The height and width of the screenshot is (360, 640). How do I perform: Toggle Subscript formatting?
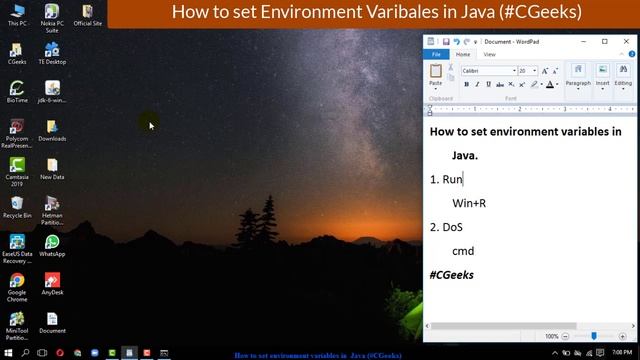click(511, 84)
